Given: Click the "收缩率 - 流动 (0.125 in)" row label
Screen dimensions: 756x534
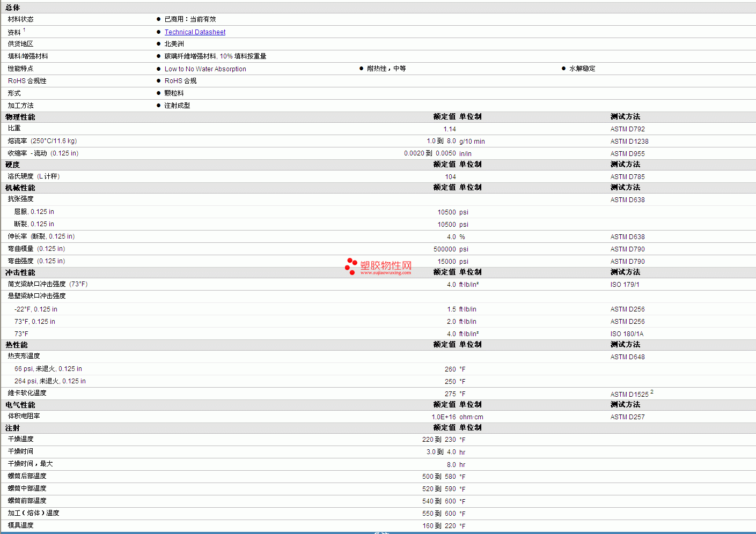Looking at the screenshot, I should pos(43,153).
